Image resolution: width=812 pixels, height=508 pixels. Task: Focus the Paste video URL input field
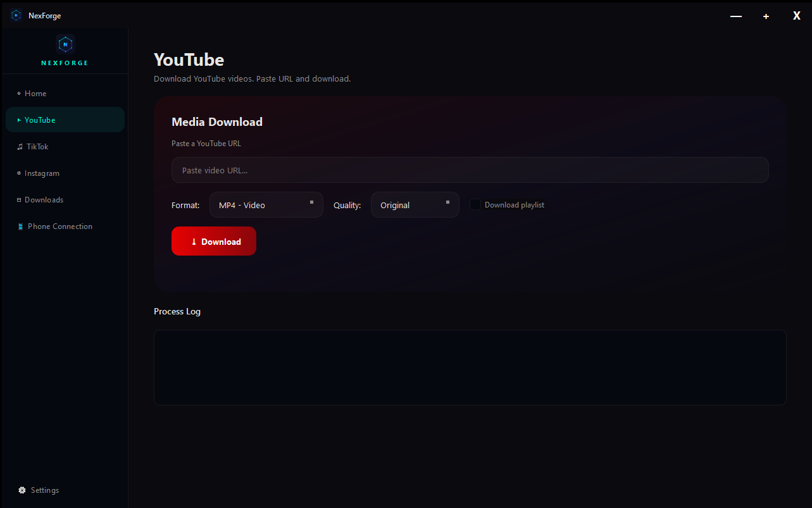click(470, 170)
